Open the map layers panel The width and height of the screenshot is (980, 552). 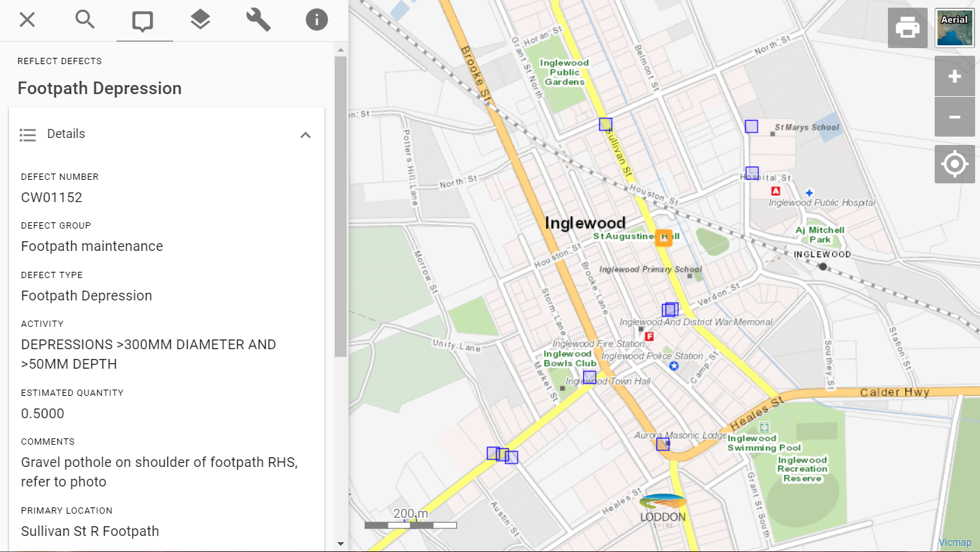point(201,20)
